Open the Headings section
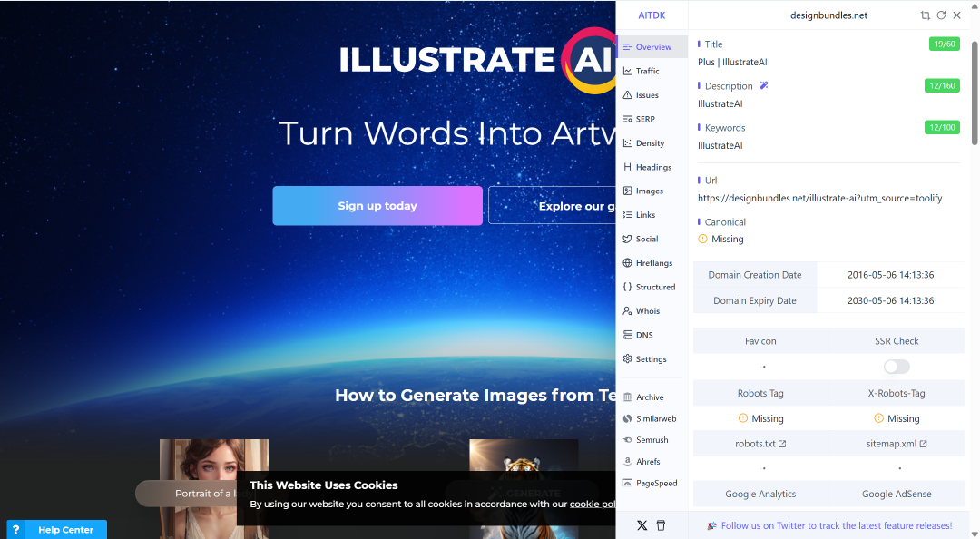980x539 pixels. pos(652,167)
